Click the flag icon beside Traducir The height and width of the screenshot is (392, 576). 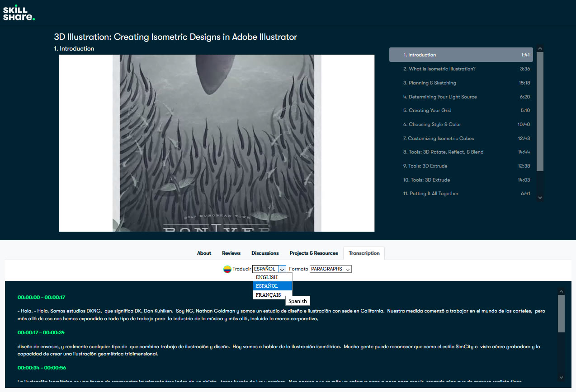tap(227, 269)
